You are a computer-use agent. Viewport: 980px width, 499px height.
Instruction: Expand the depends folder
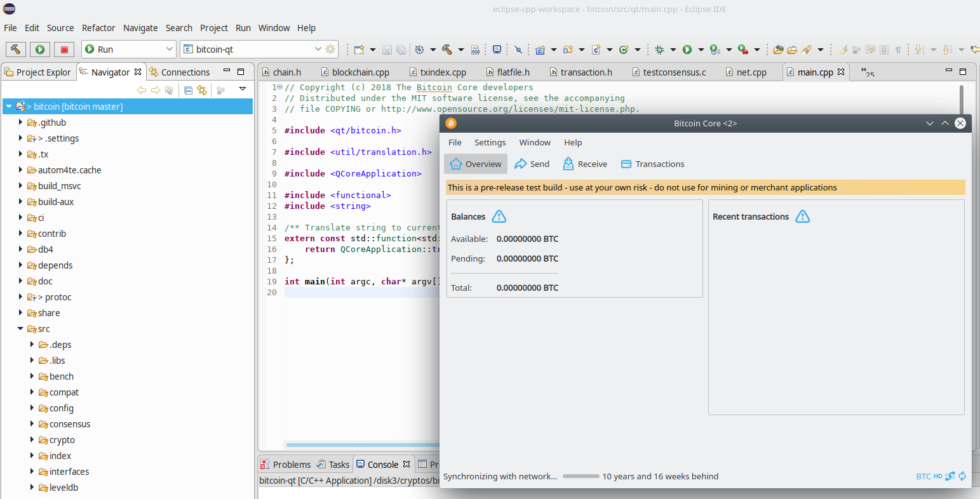(21, 265)
